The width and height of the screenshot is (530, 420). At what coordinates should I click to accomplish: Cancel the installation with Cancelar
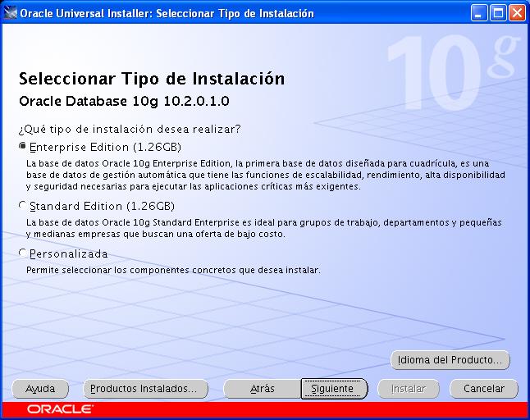coord(484,389)
